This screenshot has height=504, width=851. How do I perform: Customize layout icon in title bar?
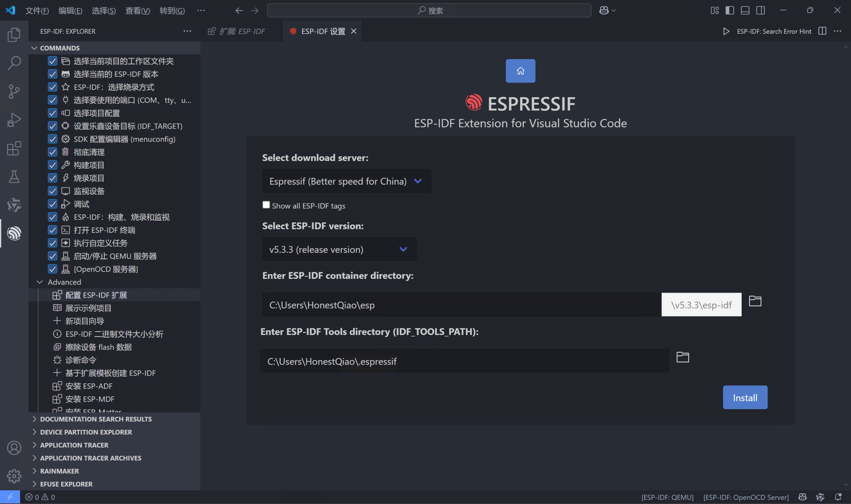click(x=714, y=11)
